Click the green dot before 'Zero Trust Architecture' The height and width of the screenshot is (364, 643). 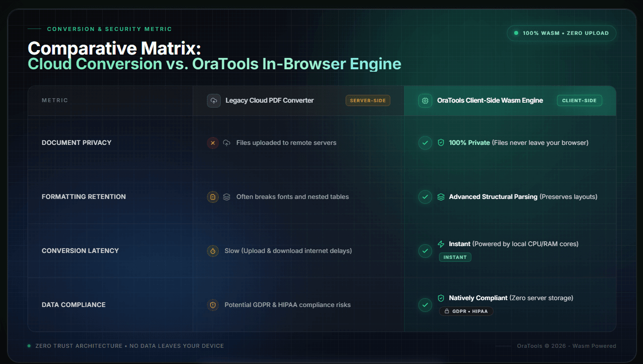[x=29, y=346]
